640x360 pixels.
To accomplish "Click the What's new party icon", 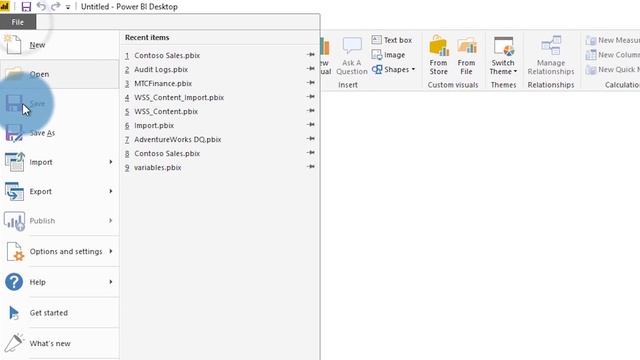I will (14, 343).
